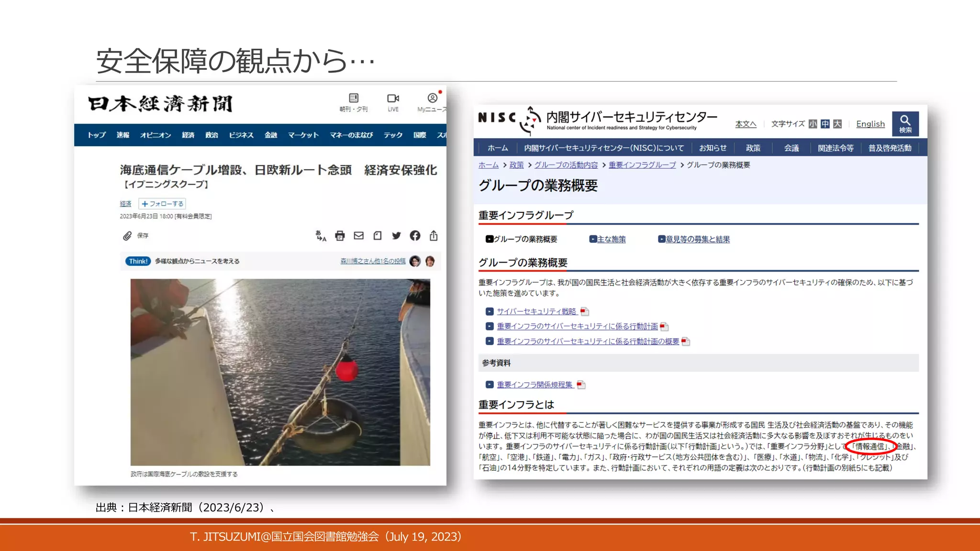Open the LIVE video camera icon
This screenshot has width=980, height=551.
[393, 98]
